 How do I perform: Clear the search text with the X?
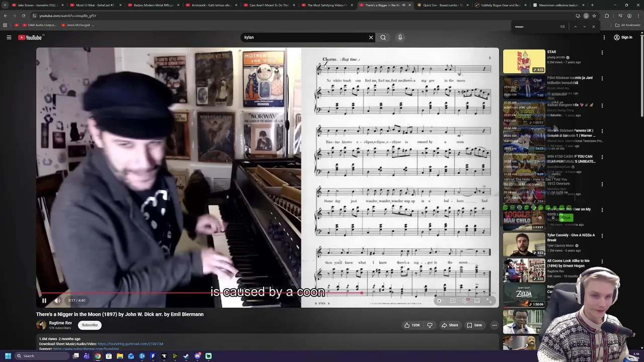tap(371, 37)
